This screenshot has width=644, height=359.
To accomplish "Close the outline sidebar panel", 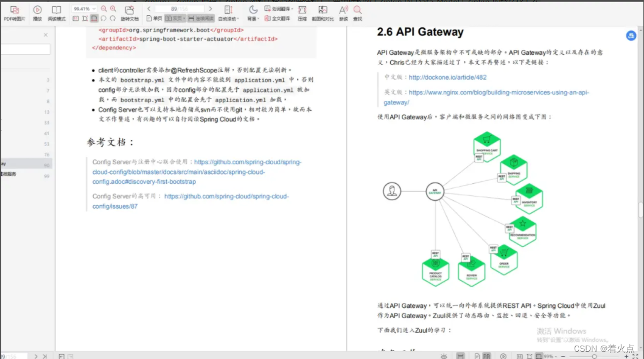I will click(x=46, y=35).
